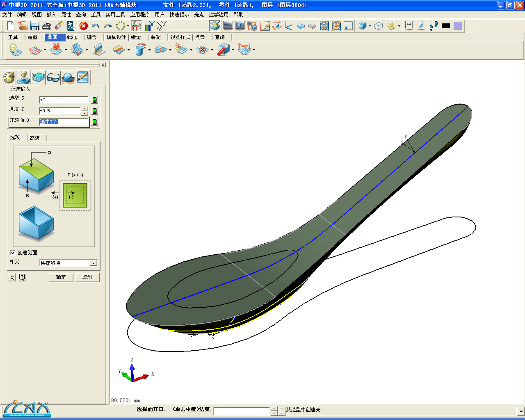Click the eyeglasses icon in side panel
The height and width of the screenshot is (420, 525).
click(x=53, y=77)
